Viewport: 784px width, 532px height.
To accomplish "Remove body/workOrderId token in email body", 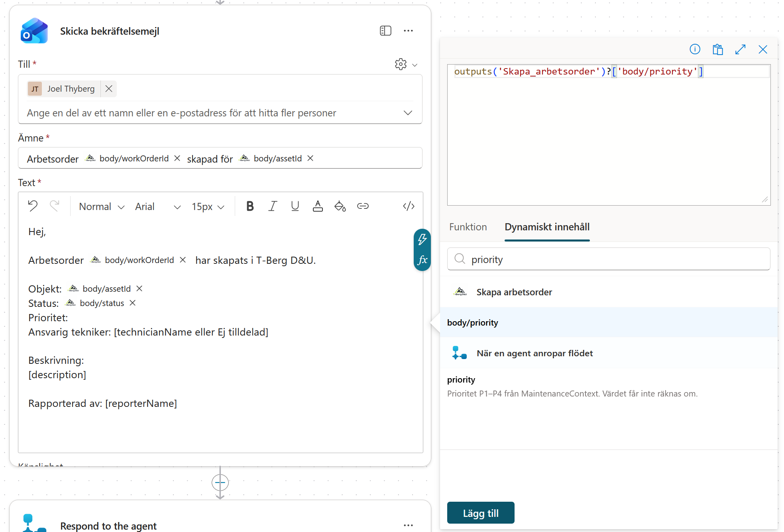I will pos(183,260).
